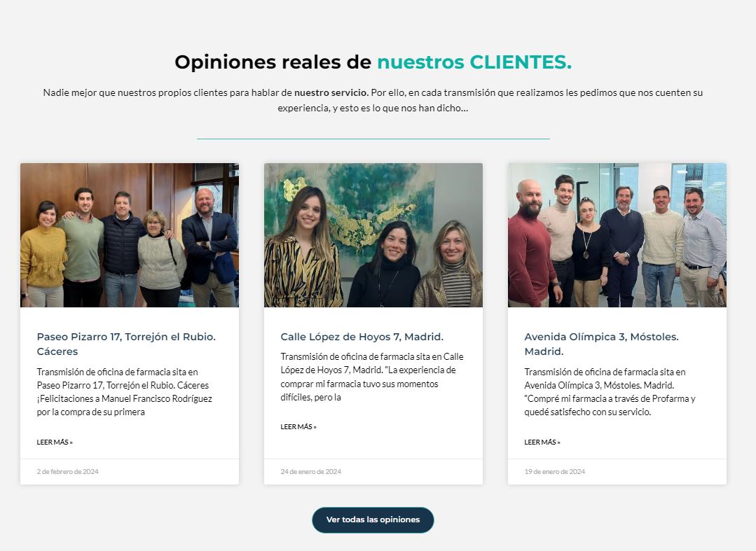The image size is (756, 551).
Task: Click the bold 'nuestro servicio' text
Action: (331, 92)
